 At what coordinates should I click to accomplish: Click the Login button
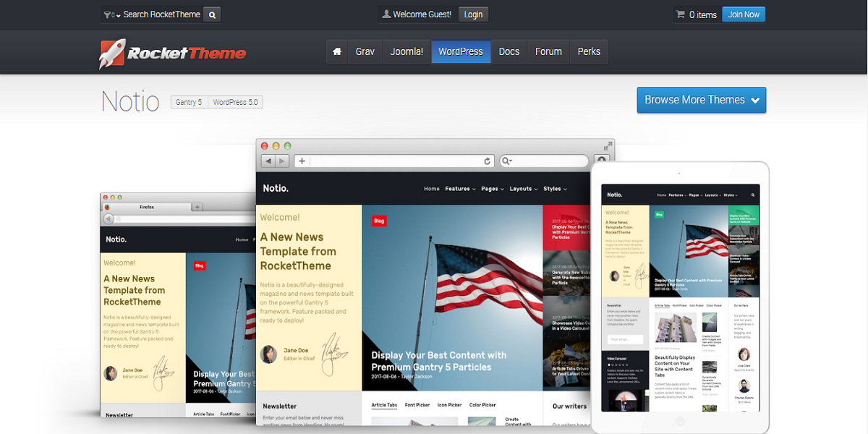[473, 14]
